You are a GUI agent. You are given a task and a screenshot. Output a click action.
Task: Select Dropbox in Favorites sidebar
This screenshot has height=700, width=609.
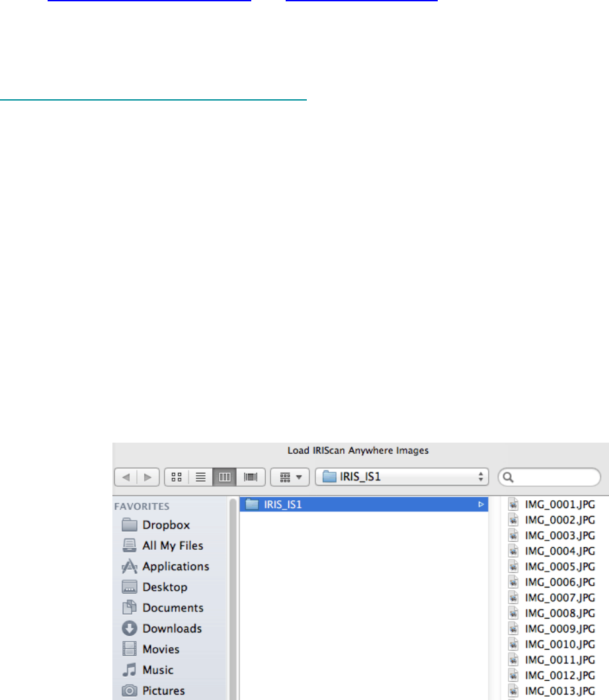(x=155, y=525)
